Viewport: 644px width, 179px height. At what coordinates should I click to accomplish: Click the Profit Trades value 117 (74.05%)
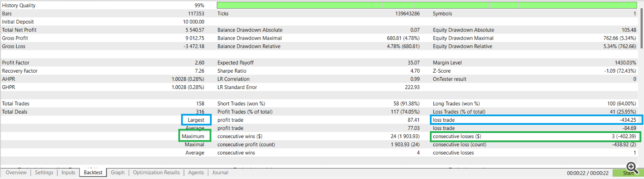click(x=405, y=112)
